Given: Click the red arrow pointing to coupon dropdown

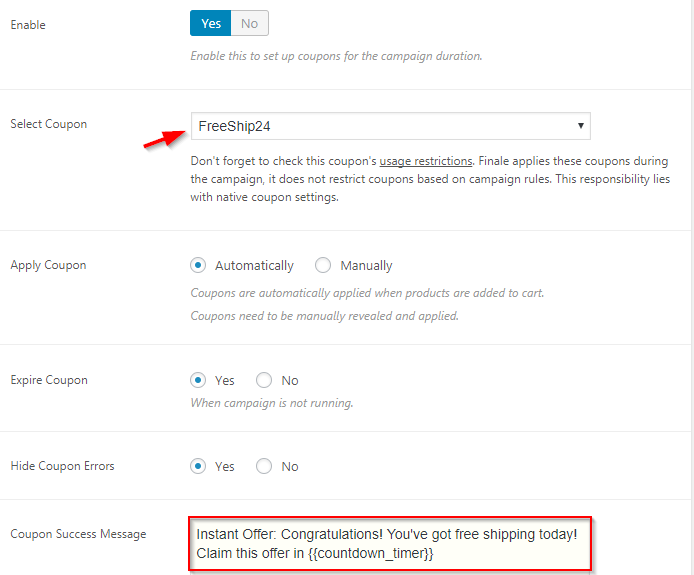Looking at the screenshot, I should pos(164,139).
